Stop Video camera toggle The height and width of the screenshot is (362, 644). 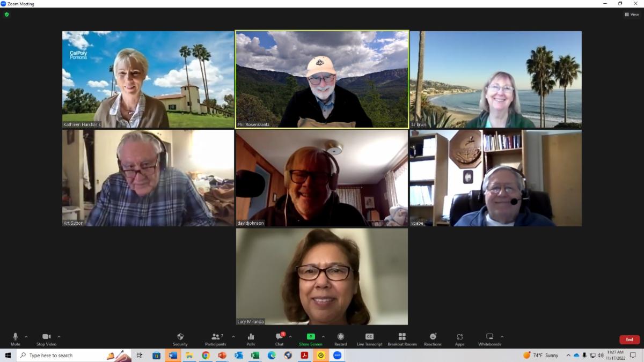46,338
